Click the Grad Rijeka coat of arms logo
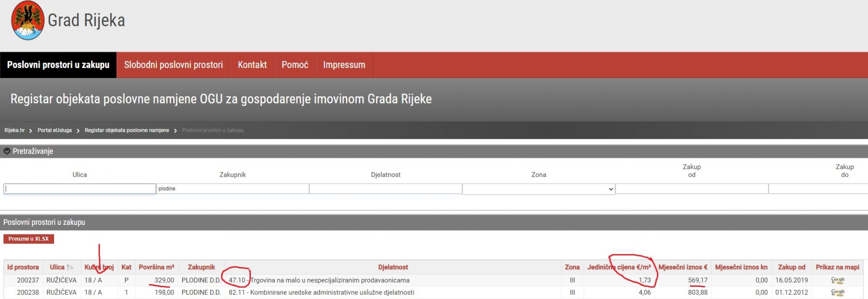This screenshot has height=299, width=868. 27,20
